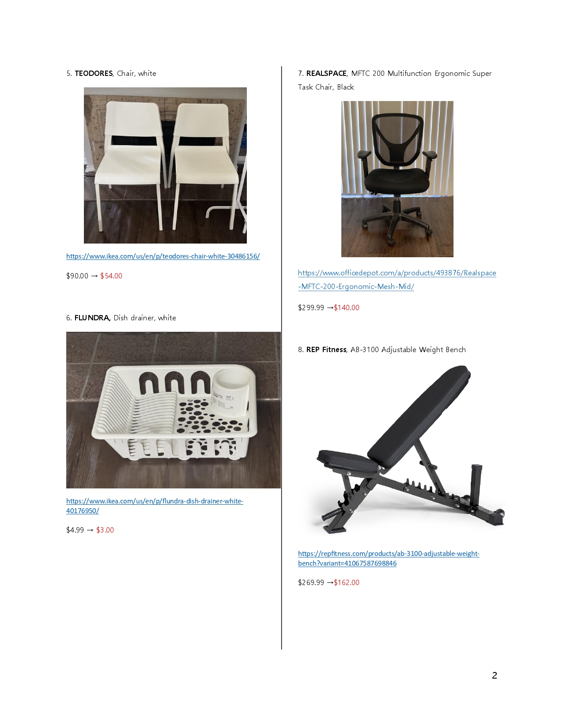Screen dimensions: 563x728
Task: Click the red $54.00 sale price
Action: pyautogui.click(x=111, y=276)
